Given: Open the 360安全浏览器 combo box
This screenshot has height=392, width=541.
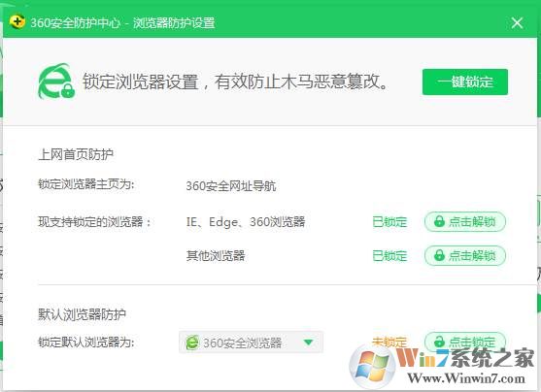Looking at the screenshot, I should [x=251, y=342].
